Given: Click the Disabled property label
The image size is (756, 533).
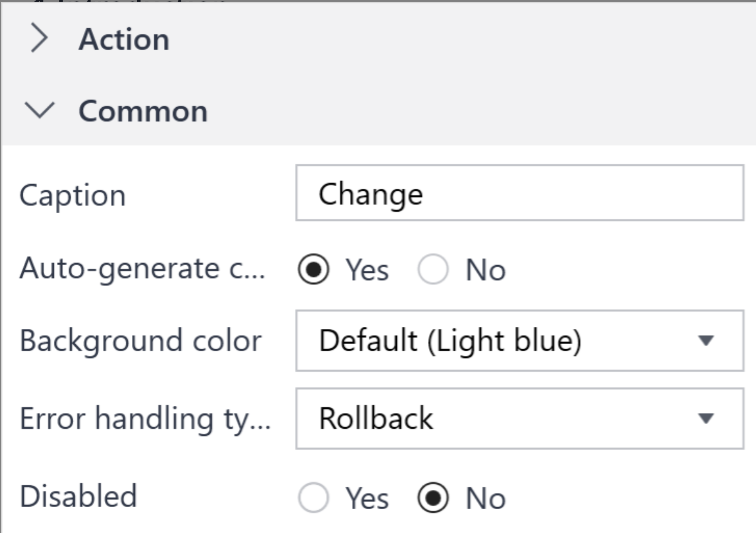Looking at the screenshot, I should pos(79,496).
